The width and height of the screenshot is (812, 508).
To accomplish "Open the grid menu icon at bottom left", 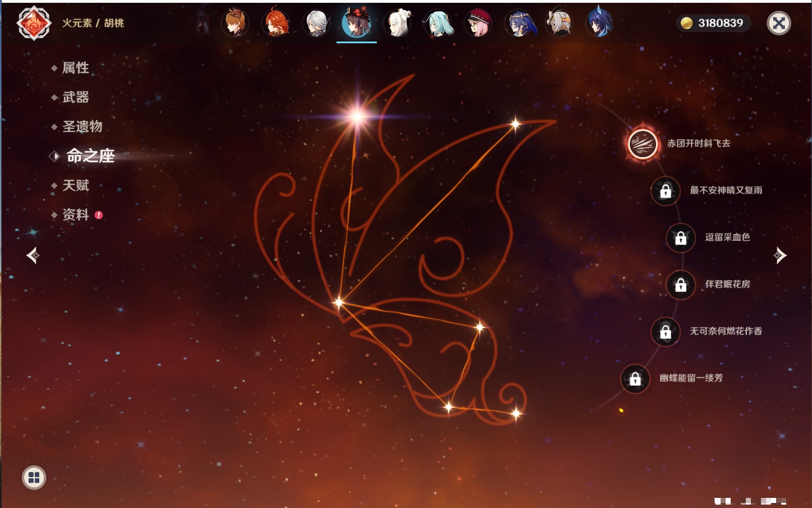I will [x=34, y=478].
